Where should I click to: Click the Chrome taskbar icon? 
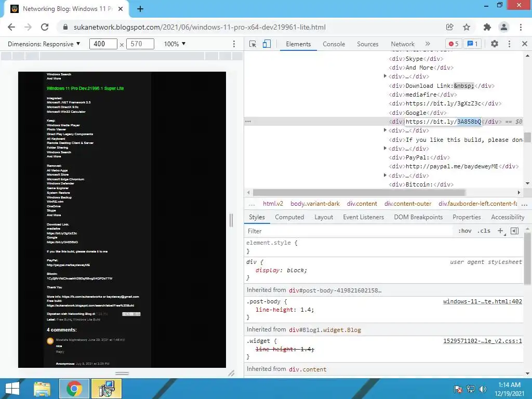(74, 389)
